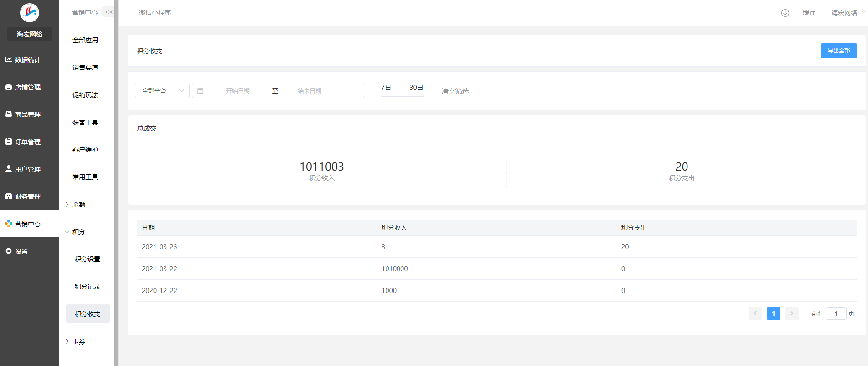868x366 pixels.
Task: Open 获客工具 menu item
Action: pos(85,122)
